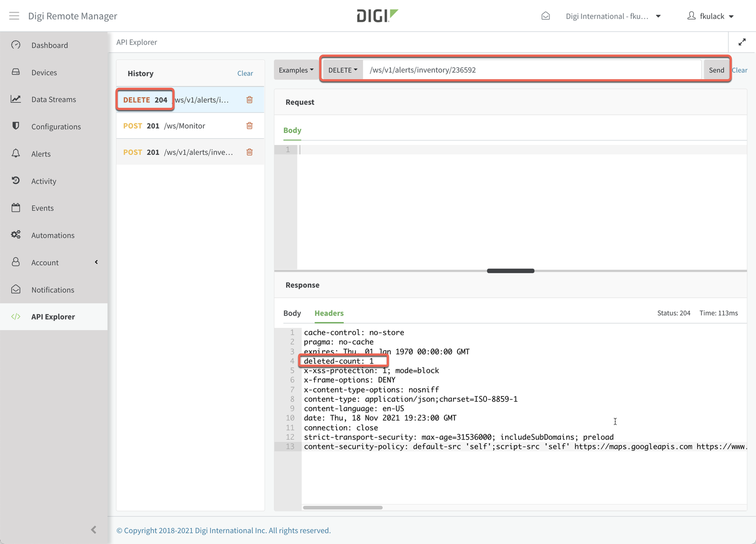Open the Devices router icon
The height and width of the screenshot is (544, 756).
[x=16, y=72]
